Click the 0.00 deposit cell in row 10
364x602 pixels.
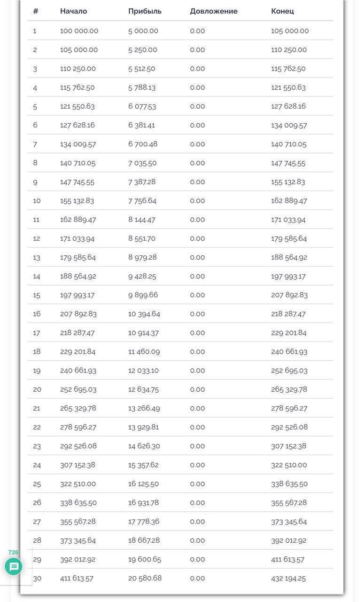pyautogui.click(x=197, y=200)
